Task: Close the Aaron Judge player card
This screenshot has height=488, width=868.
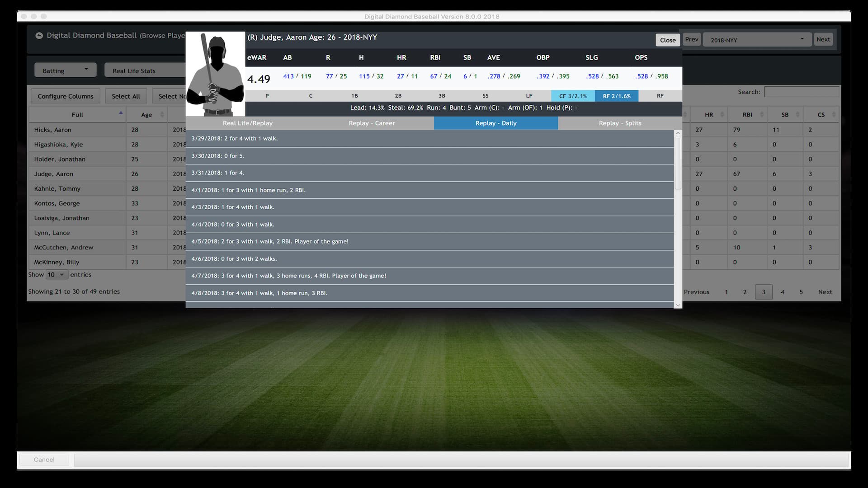Action: [668, 40]
